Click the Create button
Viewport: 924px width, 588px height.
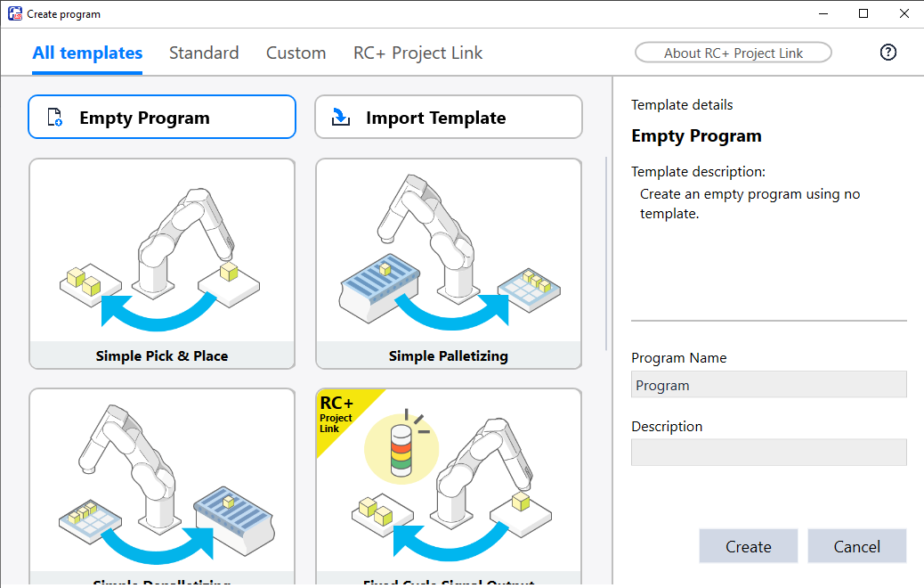748,546
